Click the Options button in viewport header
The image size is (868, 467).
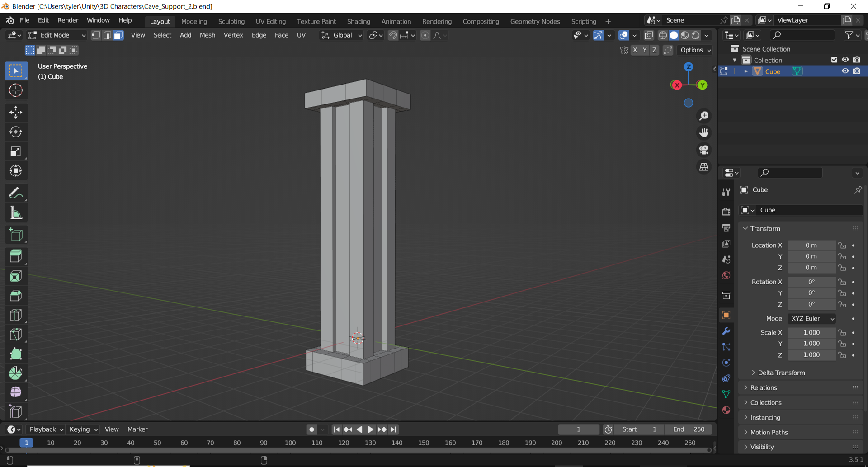coord(695,50)
